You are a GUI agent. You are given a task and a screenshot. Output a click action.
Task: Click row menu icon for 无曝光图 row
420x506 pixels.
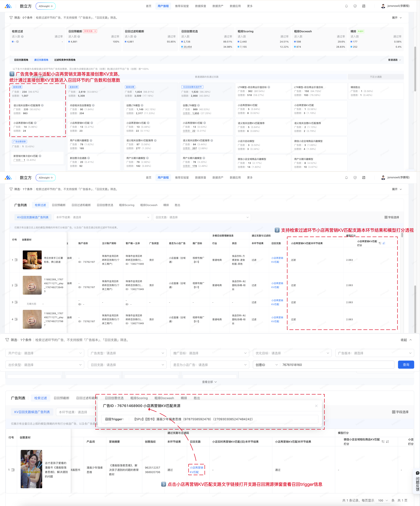point(16,302)
